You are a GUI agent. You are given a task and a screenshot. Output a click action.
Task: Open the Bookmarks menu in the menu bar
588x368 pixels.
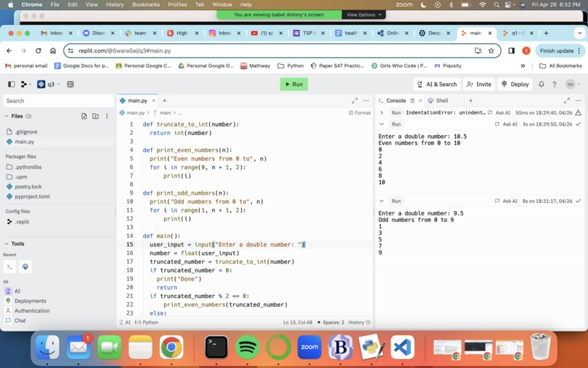click(146, 4)
